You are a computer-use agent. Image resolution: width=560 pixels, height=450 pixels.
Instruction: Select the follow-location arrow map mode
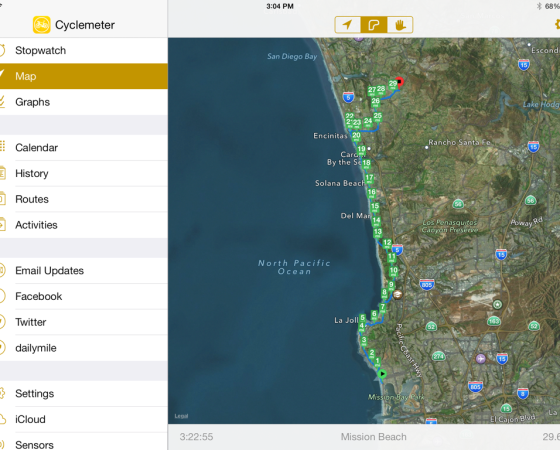[348, 25]
